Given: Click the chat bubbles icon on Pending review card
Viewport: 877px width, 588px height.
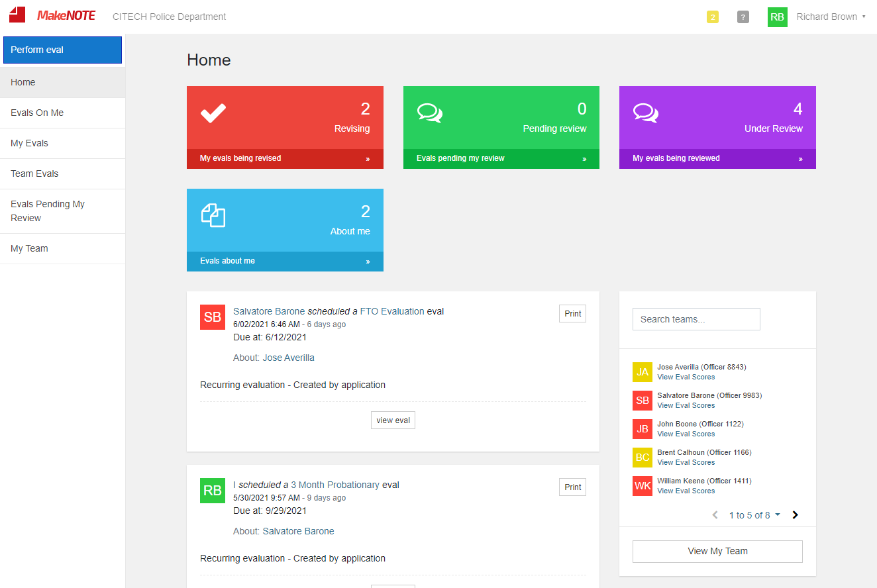Looking at the screenshot, I should [430, 113].
